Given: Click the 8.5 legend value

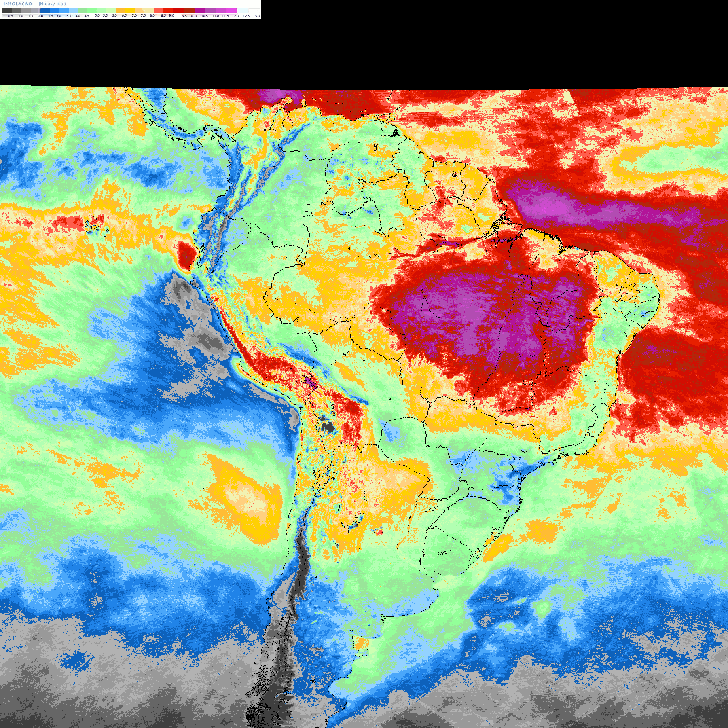Looking at the screenshot, I should pos(163,15).
